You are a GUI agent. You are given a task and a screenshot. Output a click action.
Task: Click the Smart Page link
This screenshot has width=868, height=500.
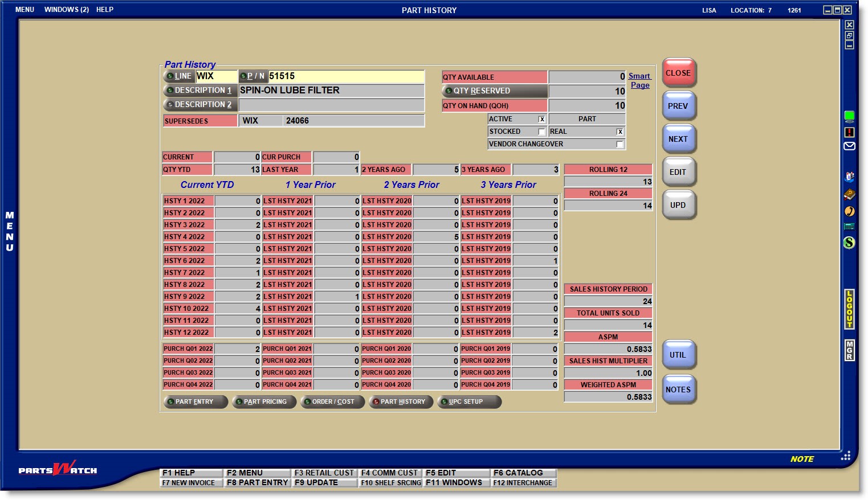click(x=639, y=80)
